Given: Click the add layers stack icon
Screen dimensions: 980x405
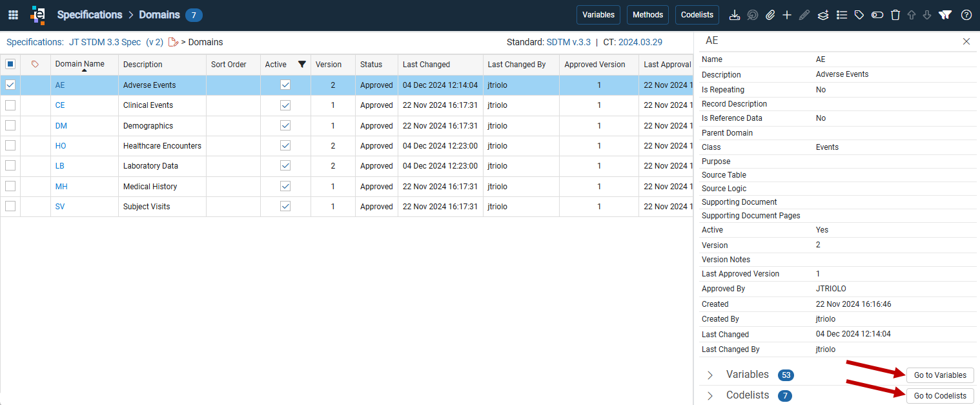Looking at the screenshot, I should [823, 15].
